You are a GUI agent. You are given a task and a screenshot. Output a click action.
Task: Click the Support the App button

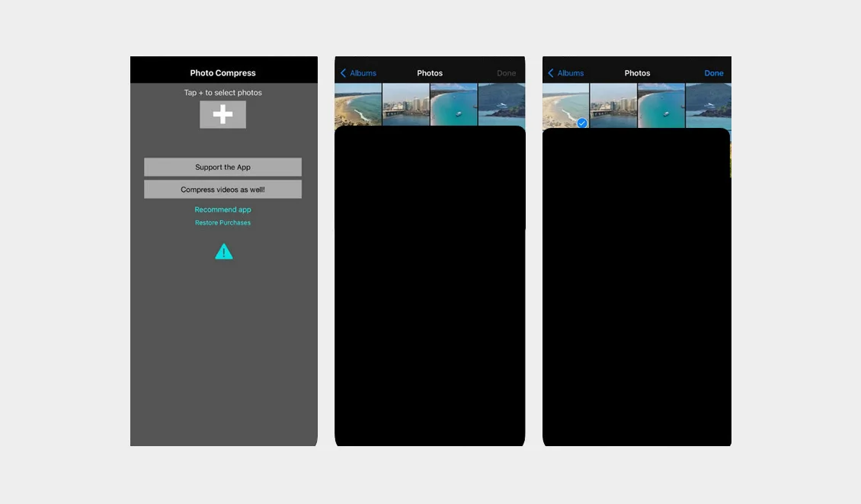(222, 167)
